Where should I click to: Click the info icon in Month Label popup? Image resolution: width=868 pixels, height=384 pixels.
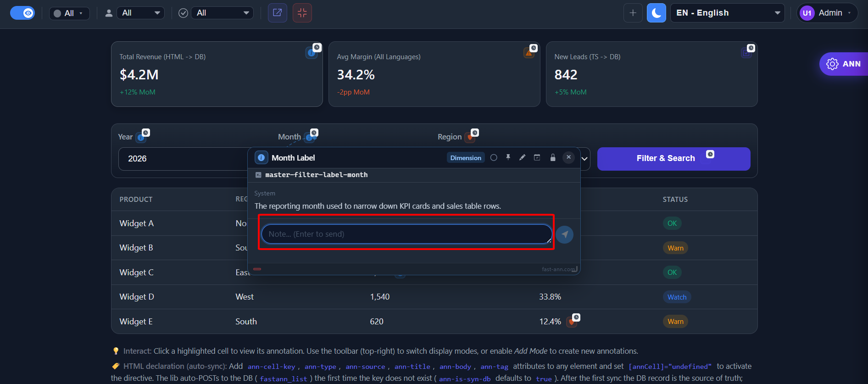coord(261,158)
